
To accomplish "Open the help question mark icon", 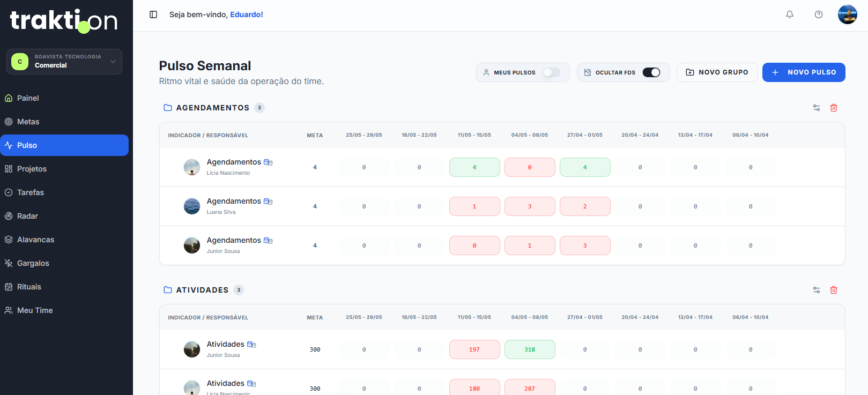I will tap(819, 14).
